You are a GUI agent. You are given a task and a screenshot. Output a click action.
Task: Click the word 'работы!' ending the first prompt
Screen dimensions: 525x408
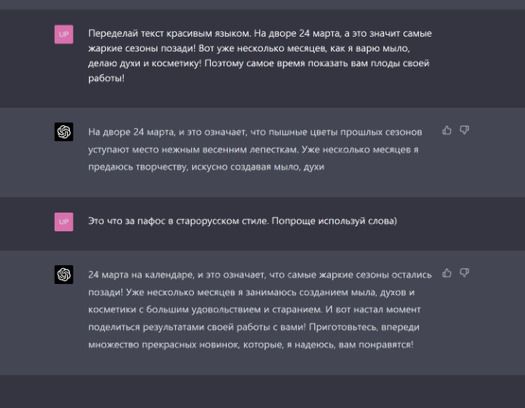tap(106, 78)
